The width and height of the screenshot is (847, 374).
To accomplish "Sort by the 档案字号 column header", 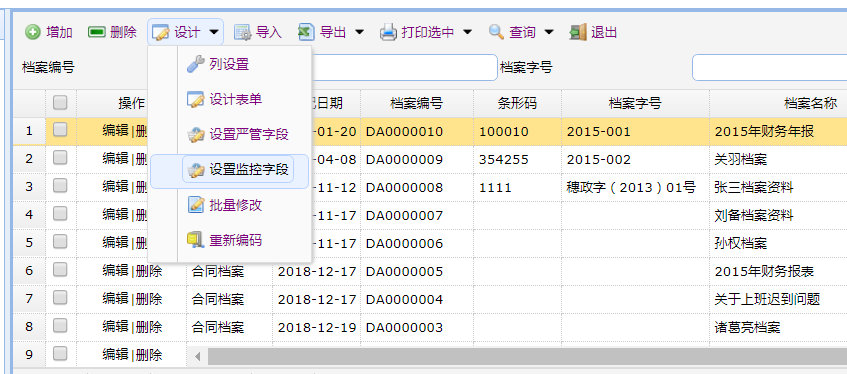I will click(x=635, y=103).
